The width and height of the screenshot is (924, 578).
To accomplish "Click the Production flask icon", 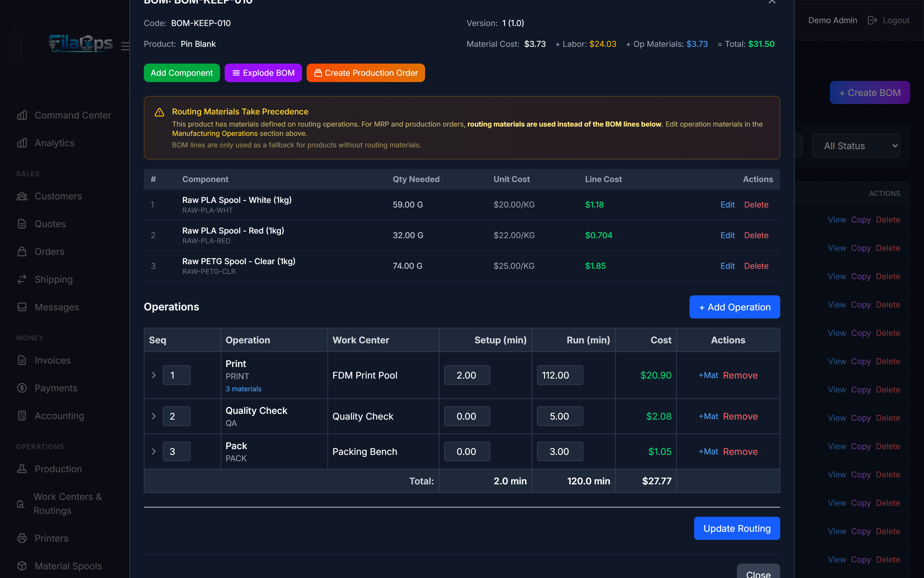I will coord(22,469).
